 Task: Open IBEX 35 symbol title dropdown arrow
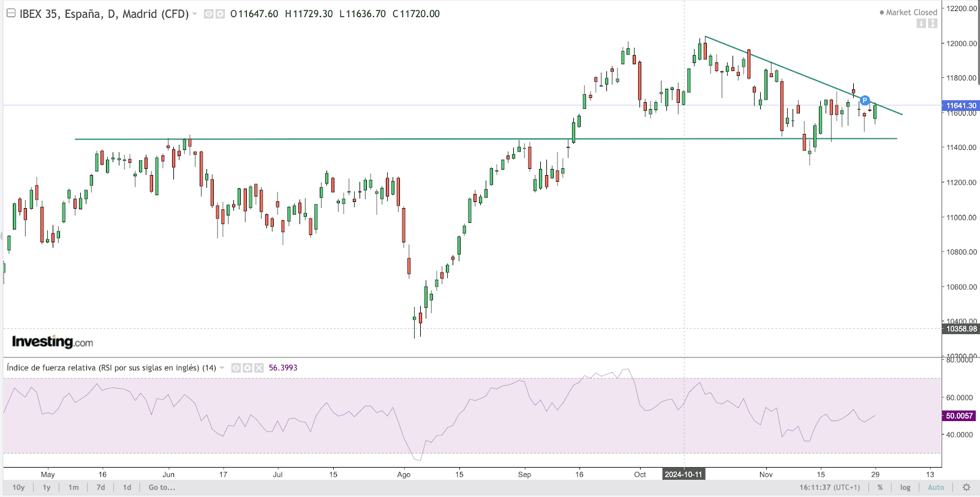coord(195,13)
